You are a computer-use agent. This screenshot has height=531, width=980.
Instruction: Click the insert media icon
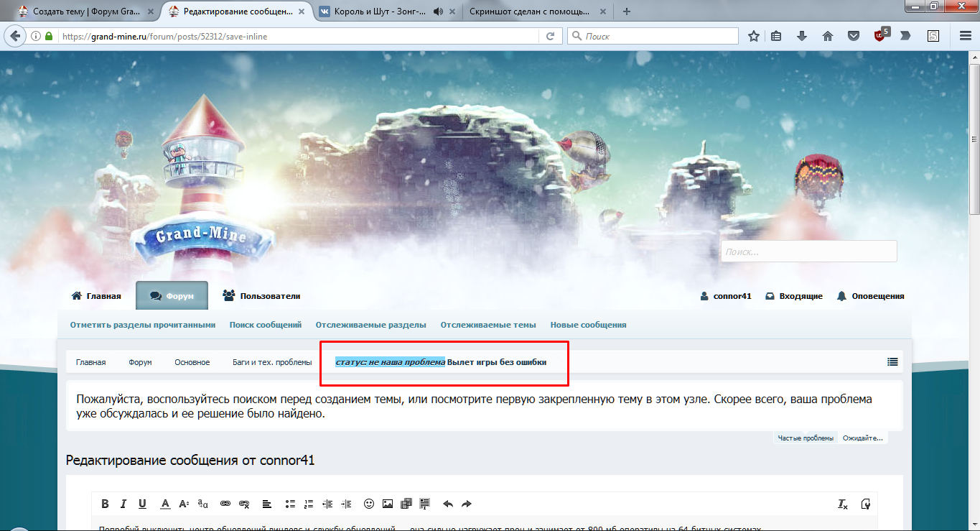406,504
